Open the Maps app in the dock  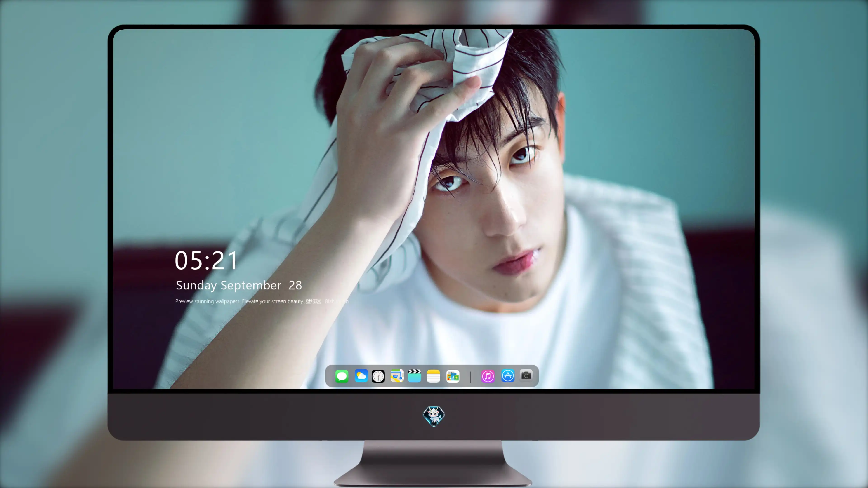(397, 376)
